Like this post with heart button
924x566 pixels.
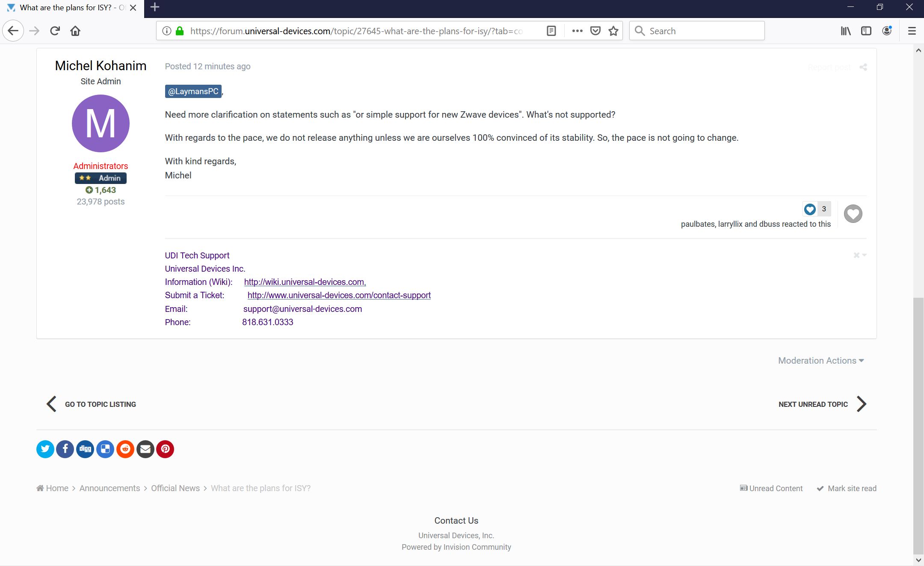853,213
